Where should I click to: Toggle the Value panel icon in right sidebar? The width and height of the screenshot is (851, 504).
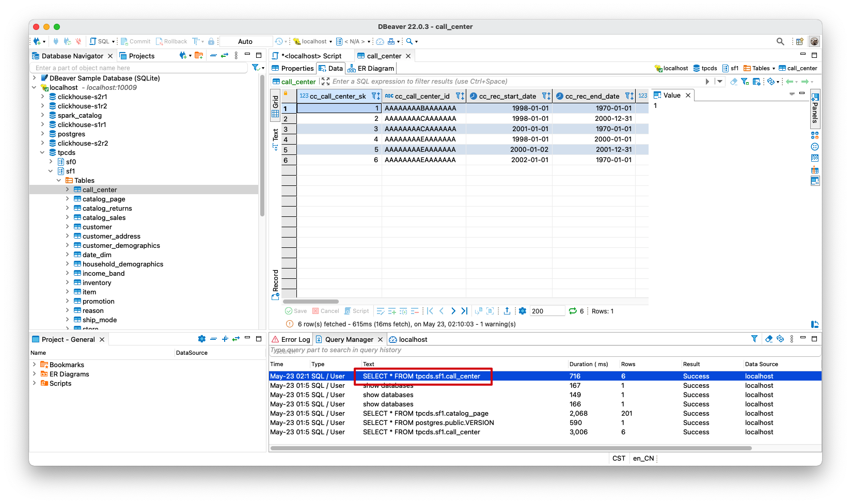(815, 181)
